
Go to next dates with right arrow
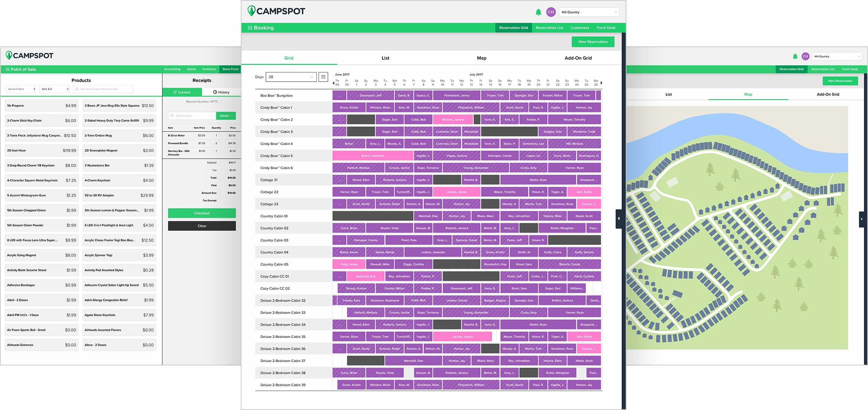click(601, 83)
